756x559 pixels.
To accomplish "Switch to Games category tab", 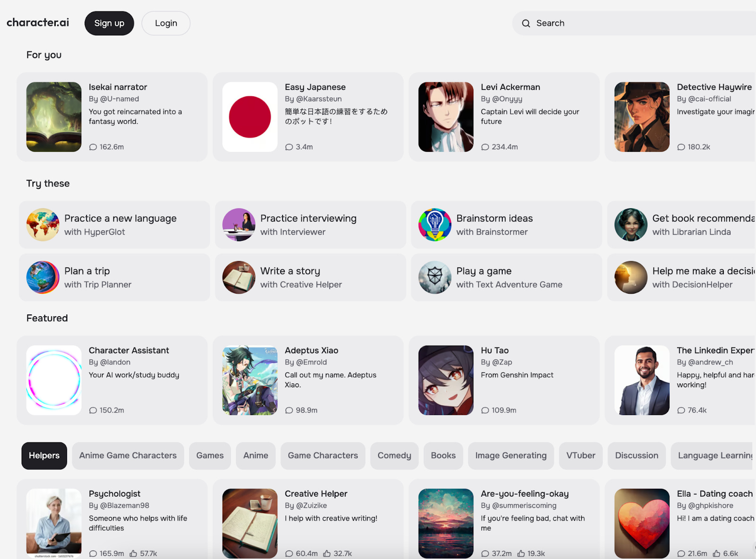I will [210, 456].
